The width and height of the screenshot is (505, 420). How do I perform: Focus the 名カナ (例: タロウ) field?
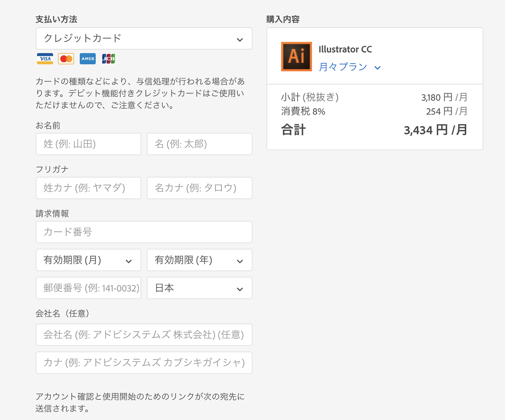coord(199,188)
